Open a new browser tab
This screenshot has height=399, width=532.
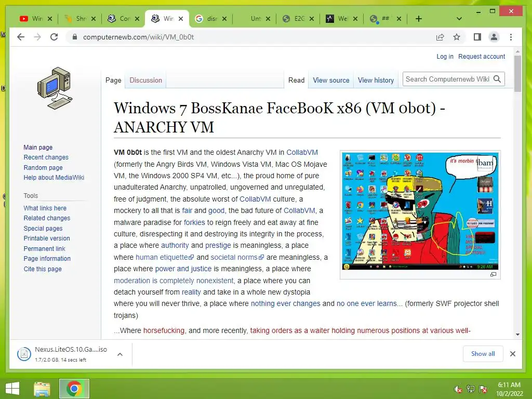[x=419, y=19]
